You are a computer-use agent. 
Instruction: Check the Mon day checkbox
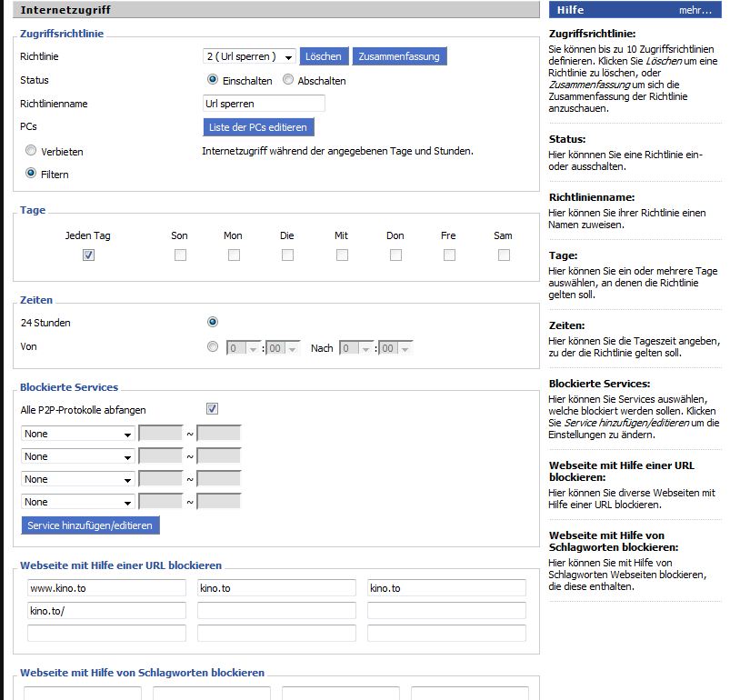(234, 255)
